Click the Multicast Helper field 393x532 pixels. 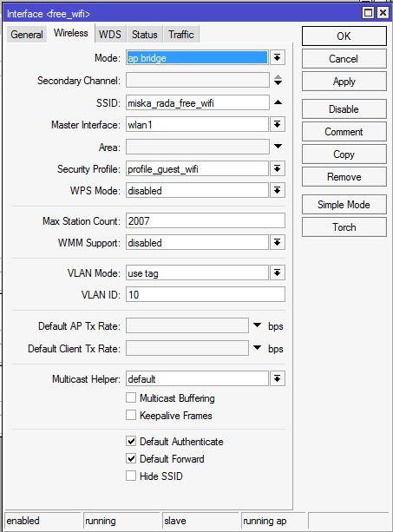tap(197, 378)
